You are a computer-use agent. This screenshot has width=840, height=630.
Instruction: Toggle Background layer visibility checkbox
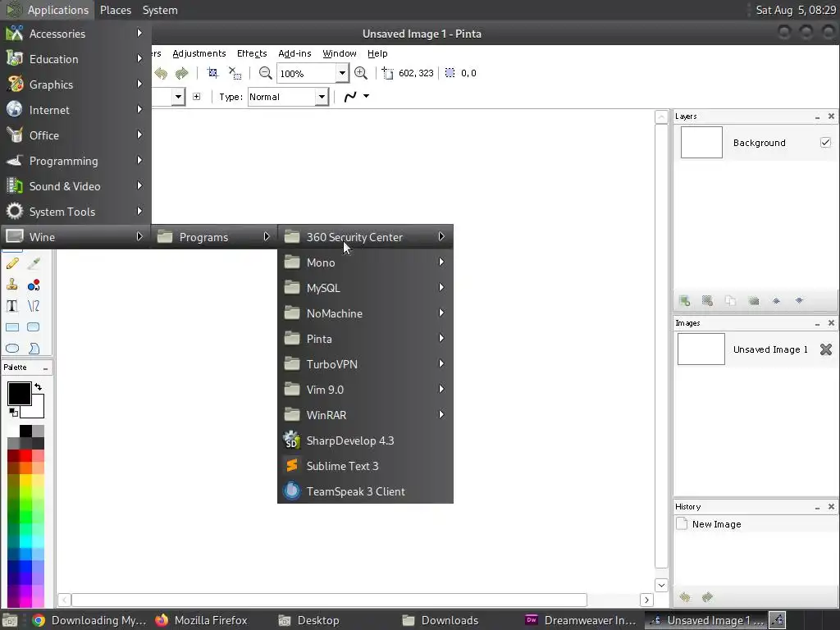pos(825,143)
